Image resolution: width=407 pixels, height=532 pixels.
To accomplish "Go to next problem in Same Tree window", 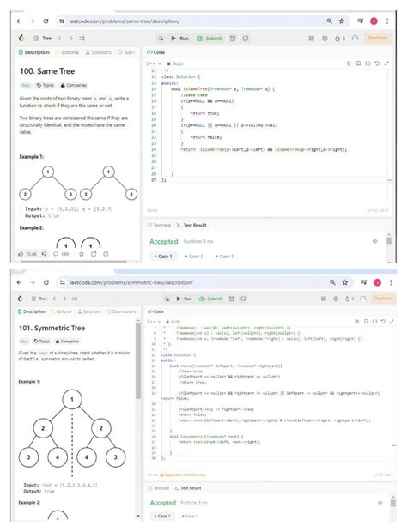I will point(71,39).
